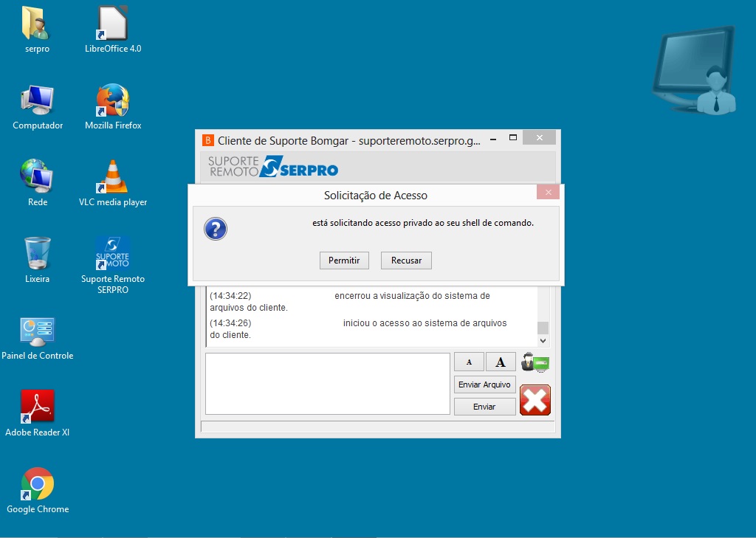Screen dimensions: 756x538
Task: Decrease chat font size with small A
Action: (469, 362)
